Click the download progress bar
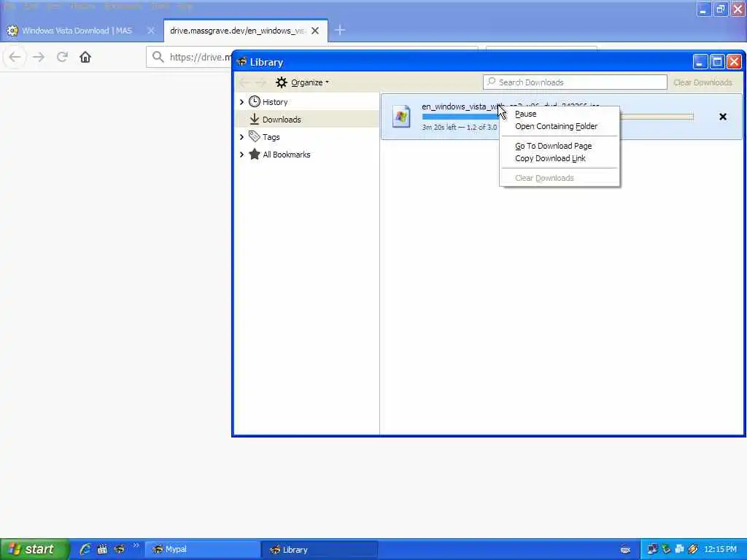This screenshot has height=560, width=747. click(x=557, y=117)
